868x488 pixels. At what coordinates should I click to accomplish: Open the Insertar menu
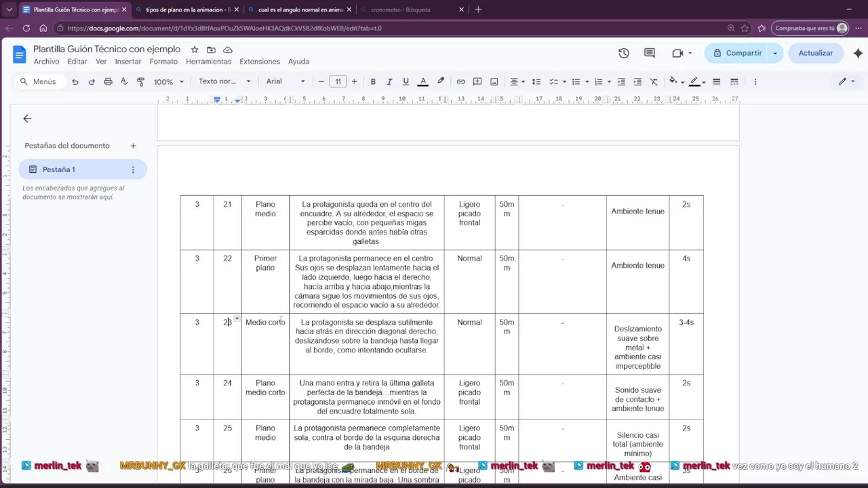coord(128,62)
